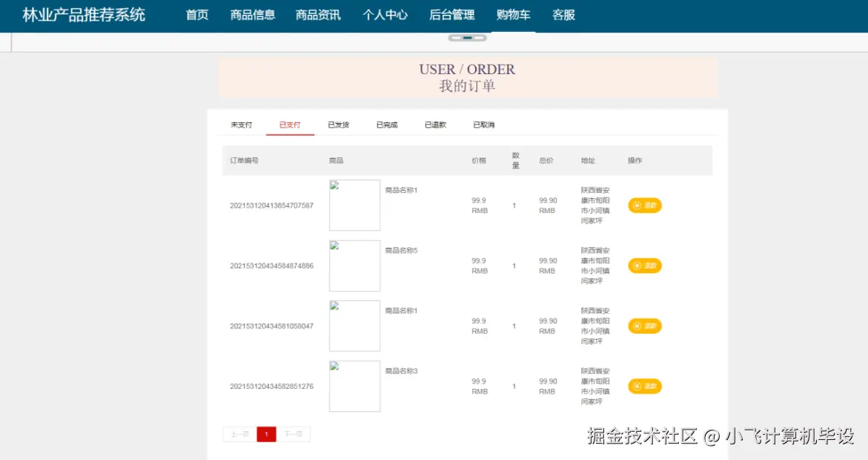Viewport: 868px width, 460px height.
Task: Click the product name 商品名称5
Action: pyautogui.click(x=401, y=251)
